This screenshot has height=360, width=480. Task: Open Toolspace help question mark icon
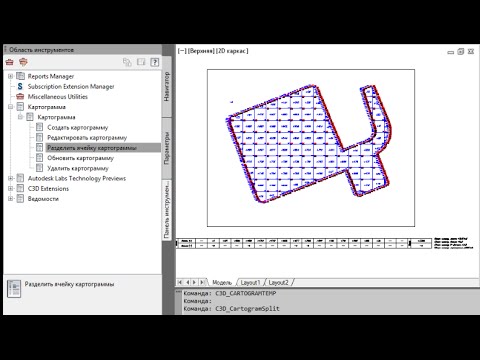(x=155, y=62)
